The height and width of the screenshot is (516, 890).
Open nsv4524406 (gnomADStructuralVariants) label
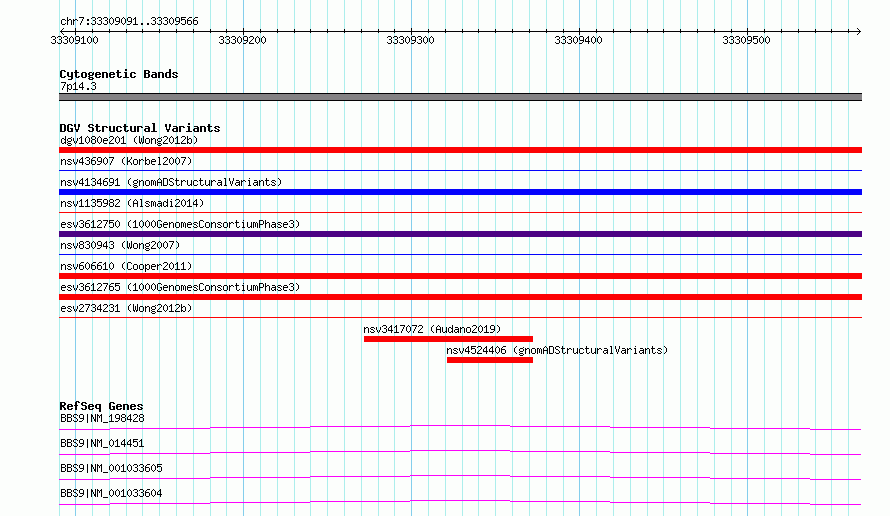tap(557, 350)
